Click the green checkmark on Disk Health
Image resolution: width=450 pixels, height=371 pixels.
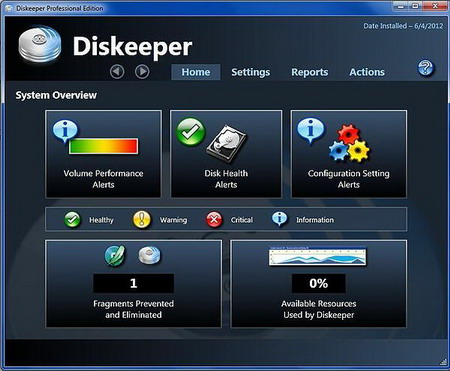coord(191,132)
